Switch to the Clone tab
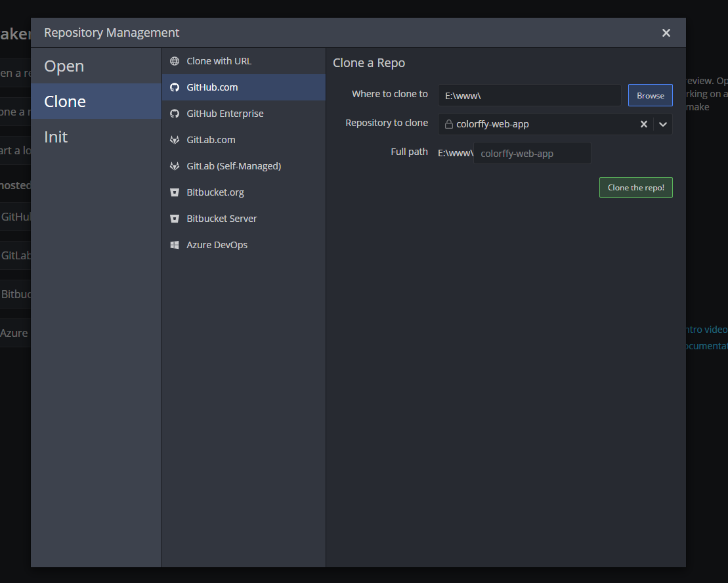 96,101
